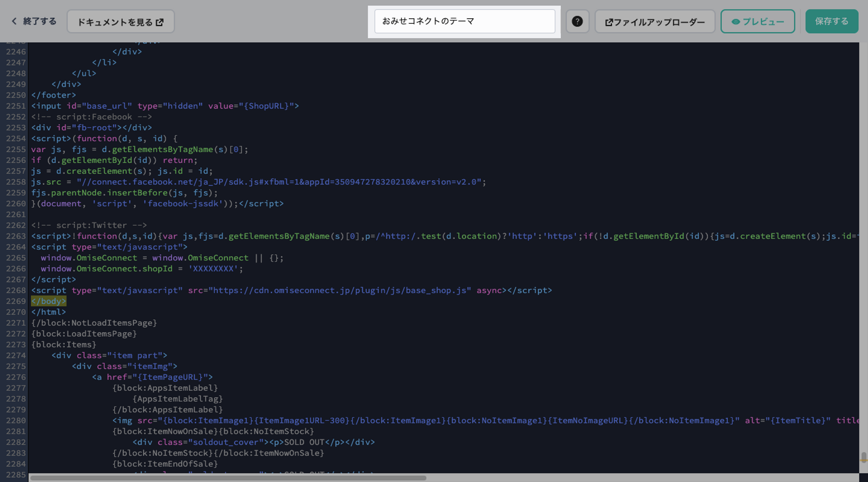Open the help question mark icon

577,21
